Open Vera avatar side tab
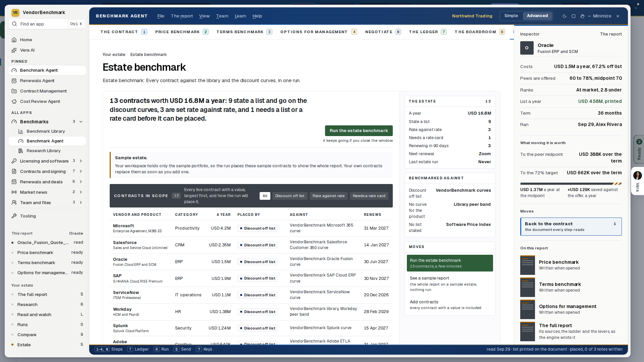The image size is (644, 362). click(x=637, y=181)
